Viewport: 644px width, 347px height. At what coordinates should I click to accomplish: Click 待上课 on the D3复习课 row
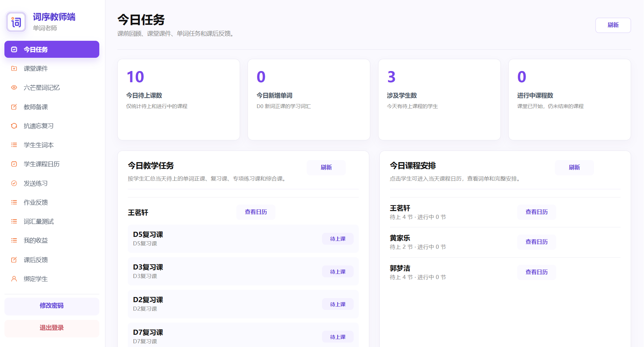[x=338, y=272]
